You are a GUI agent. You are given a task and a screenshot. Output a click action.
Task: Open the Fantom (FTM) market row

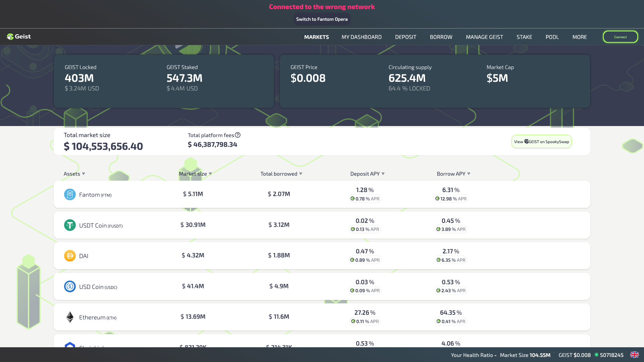(322, 194)
